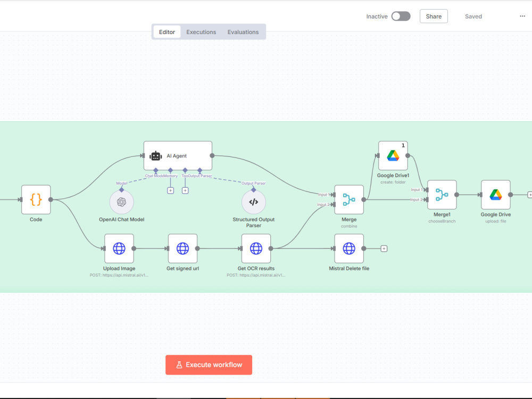Click the Execute workflow button

(x=209, y=365)
